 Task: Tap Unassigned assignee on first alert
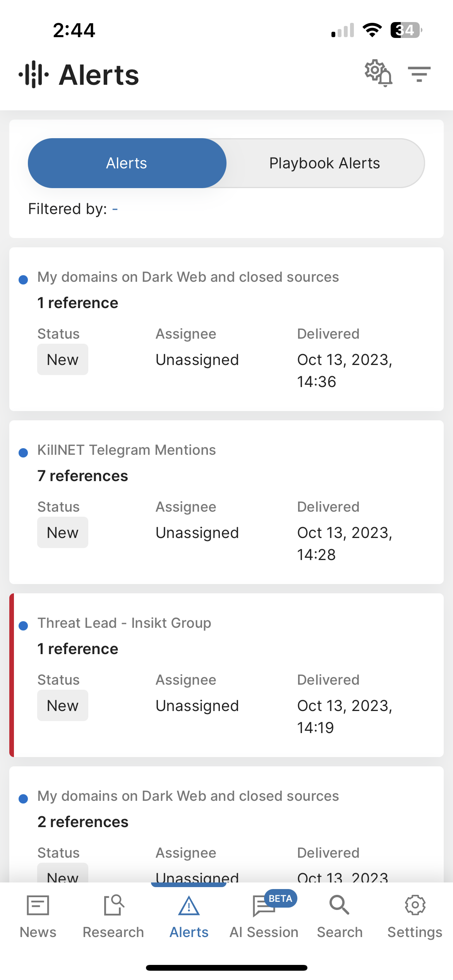[x=197, y=360]
